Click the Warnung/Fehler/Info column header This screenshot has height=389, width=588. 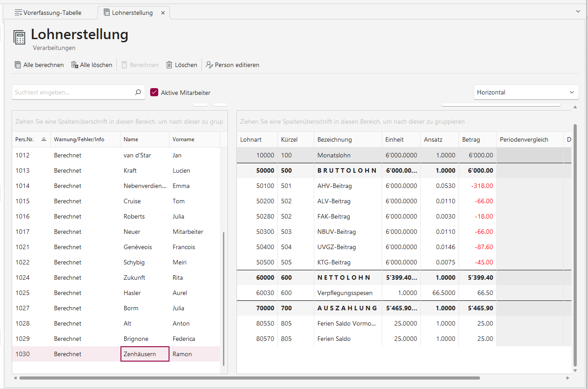[79, 139]
